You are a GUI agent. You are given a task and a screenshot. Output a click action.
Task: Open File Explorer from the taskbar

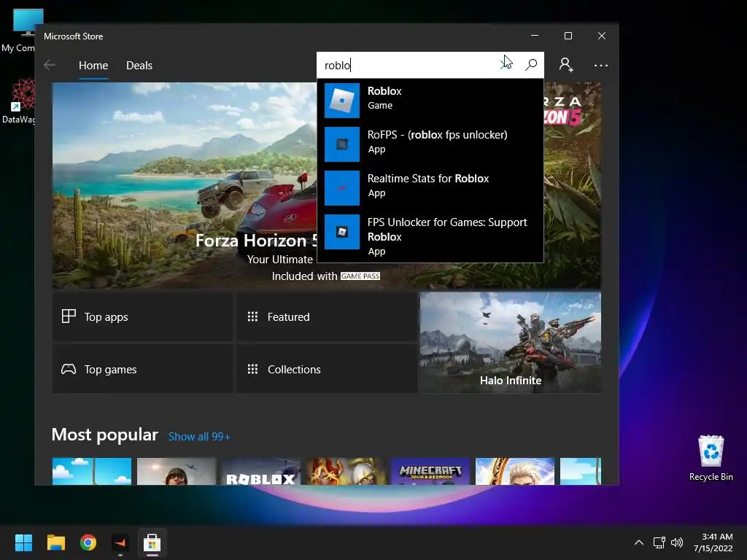point(55,542)
